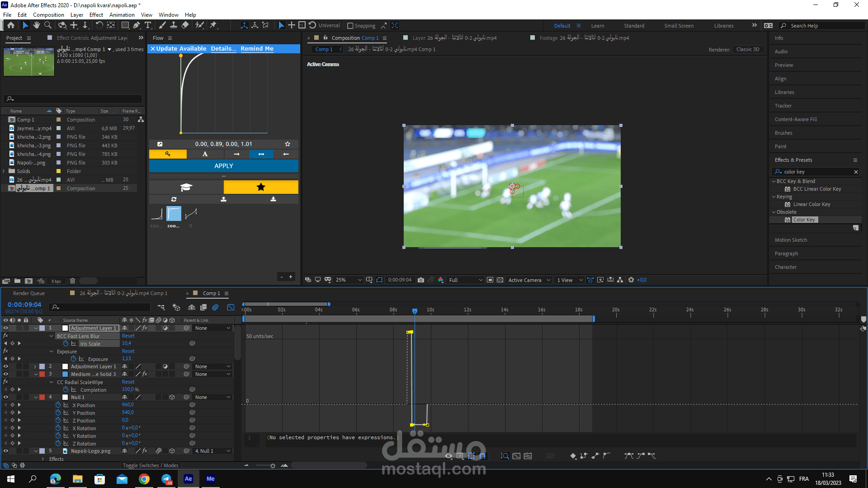The image size is (868, 488).
Task: Toggle visibility of Napoli-Logo.png layer
Action: pos(6,451)
